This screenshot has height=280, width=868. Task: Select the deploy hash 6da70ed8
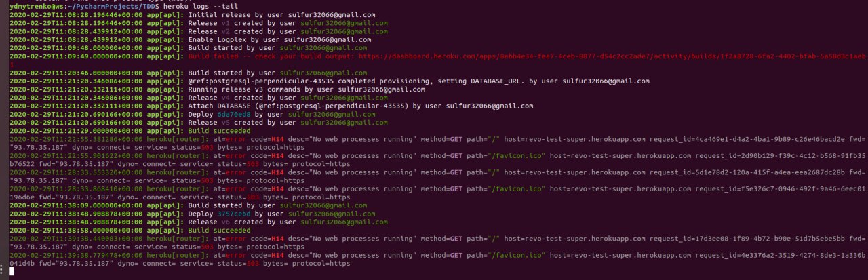[233, 115]
